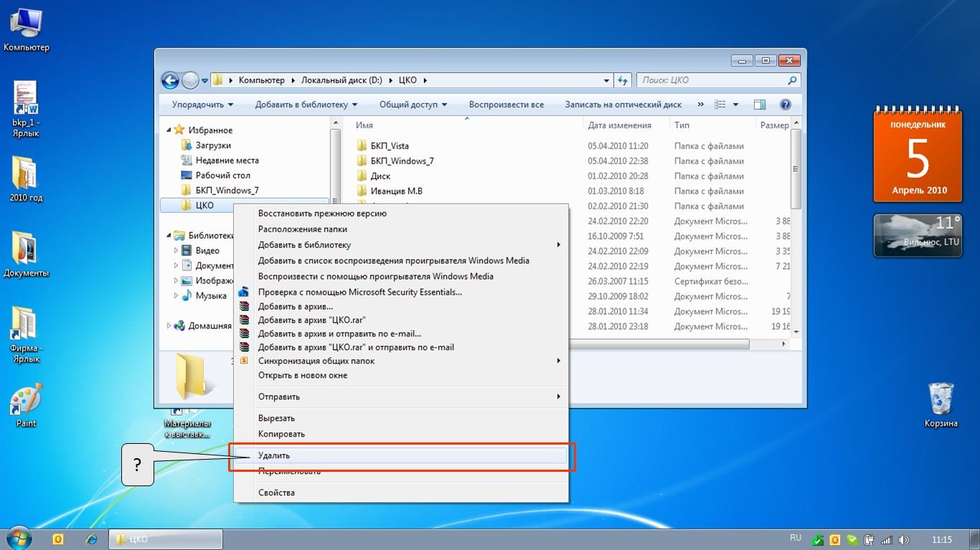
Task: Expand the Видео library tree node
Action: 176,251
